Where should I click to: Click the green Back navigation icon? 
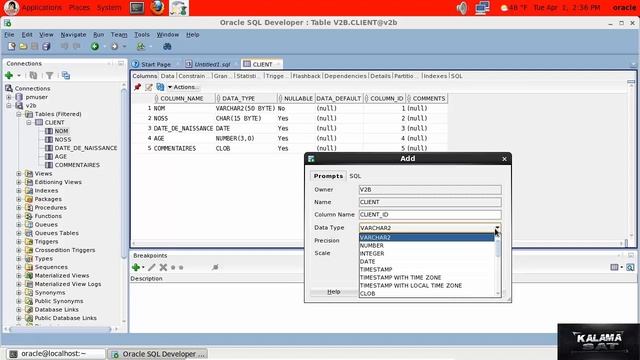pyautogui.click(x=95, y=47)
